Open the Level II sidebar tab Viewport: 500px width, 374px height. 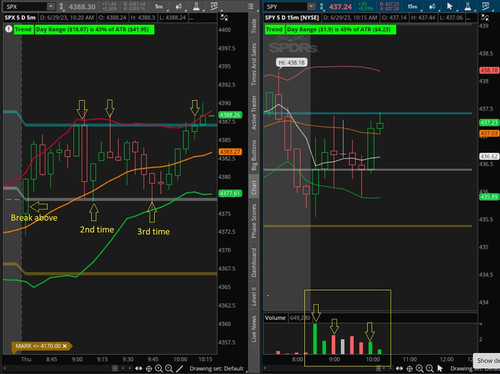coord(254,297)
